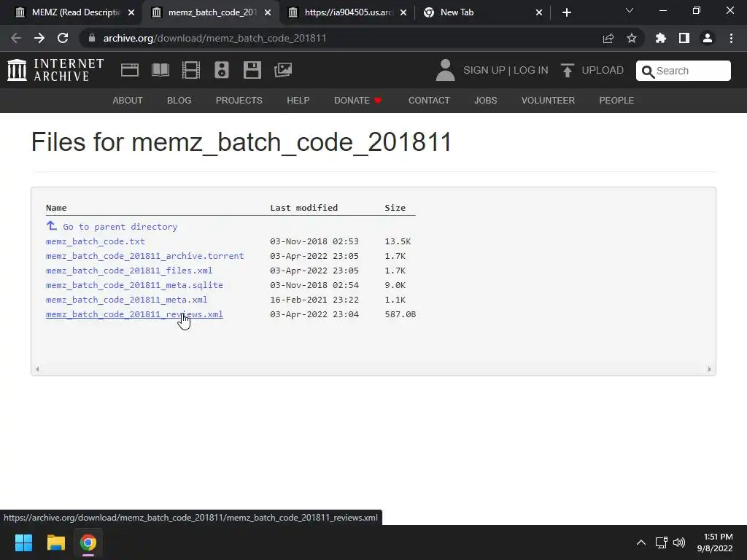747x560 pixels.
Task: Click the UPLOAD link
Action: pos(603,71)
